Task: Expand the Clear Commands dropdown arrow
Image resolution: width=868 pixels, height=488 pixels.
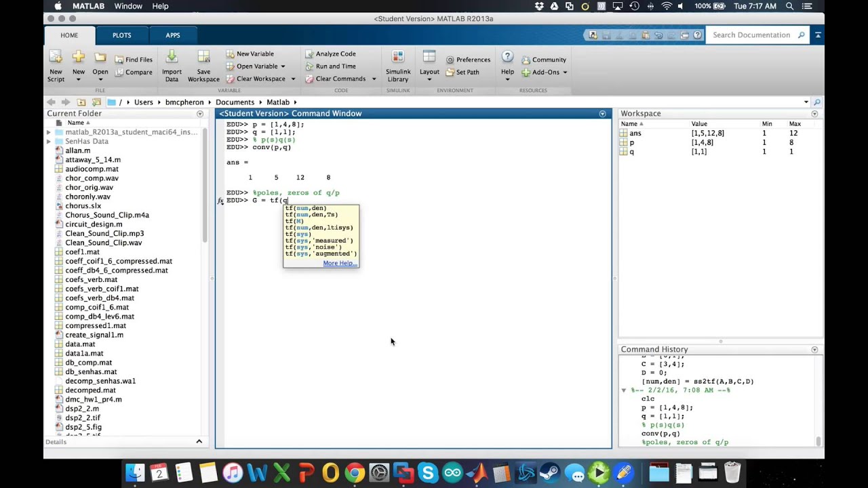Action: click(374, 79)
